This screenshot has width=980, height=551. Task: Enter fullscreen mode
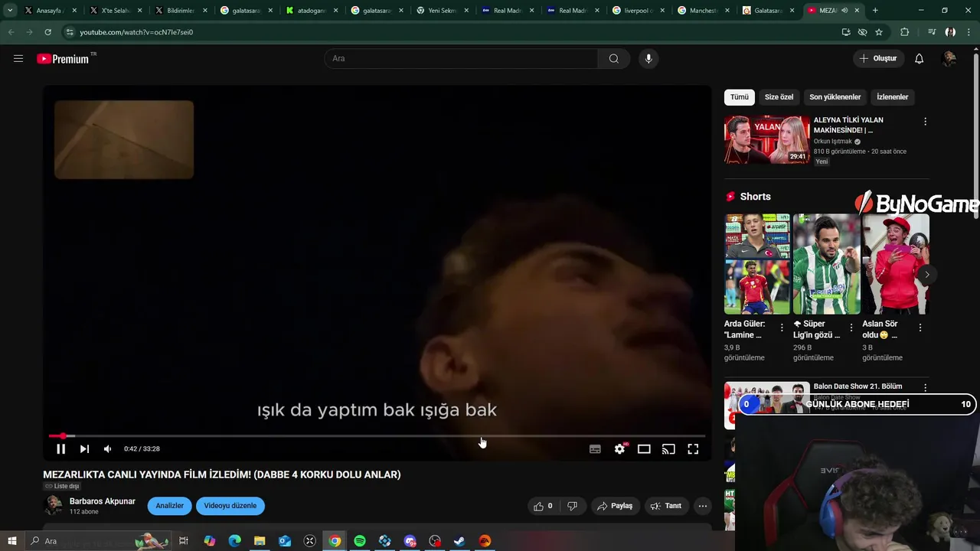tap(693, 449)
